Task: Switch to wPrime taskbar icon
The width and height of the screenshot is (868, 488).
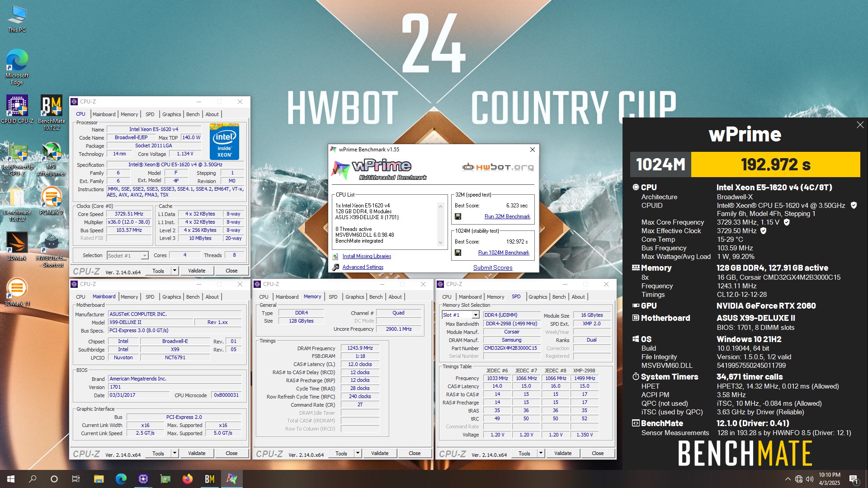Action: pyautogui.click(x=232, y=479)
